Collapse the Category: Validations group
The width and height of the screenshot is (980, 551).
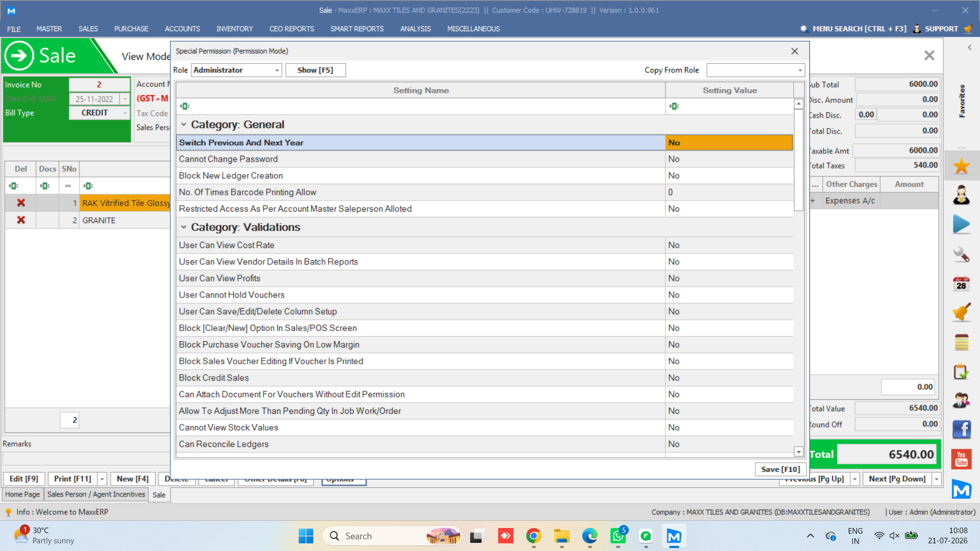(184, 227)
